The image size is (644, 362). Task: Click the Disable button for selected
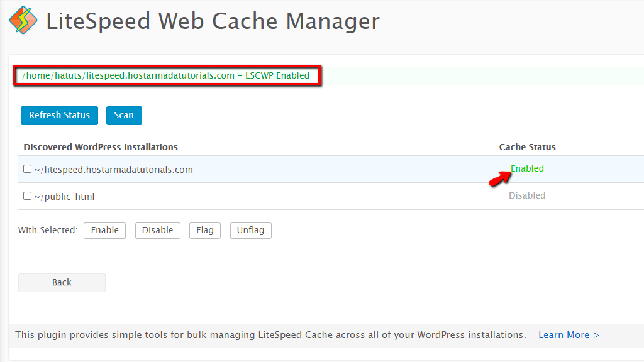coord(158,230)
